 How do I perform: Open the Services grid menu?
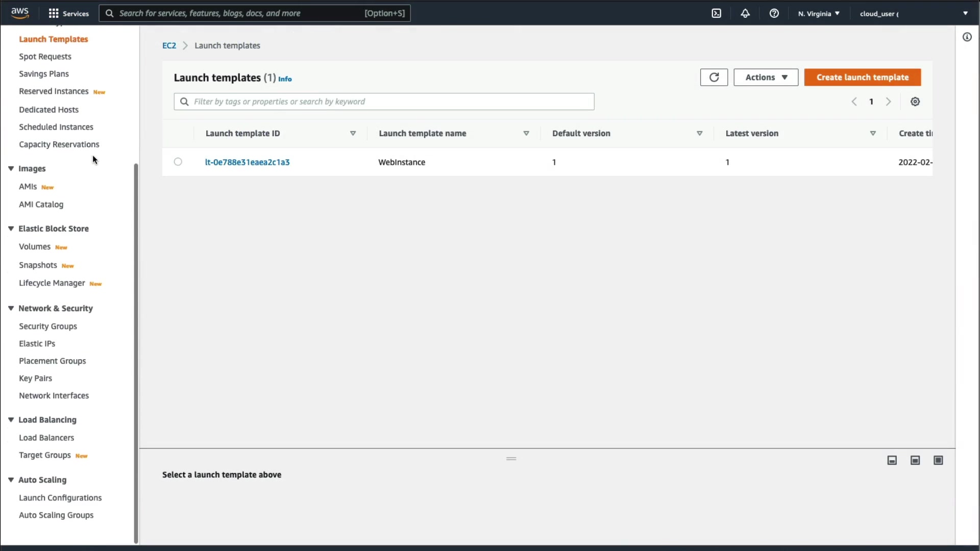point(68,14)
